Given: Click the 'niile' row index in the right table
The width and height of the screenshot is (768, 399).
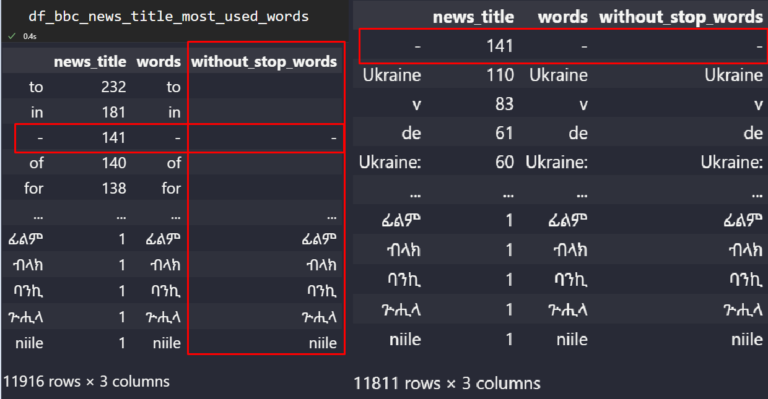Looking at the screenshot, I should [405, 339].
